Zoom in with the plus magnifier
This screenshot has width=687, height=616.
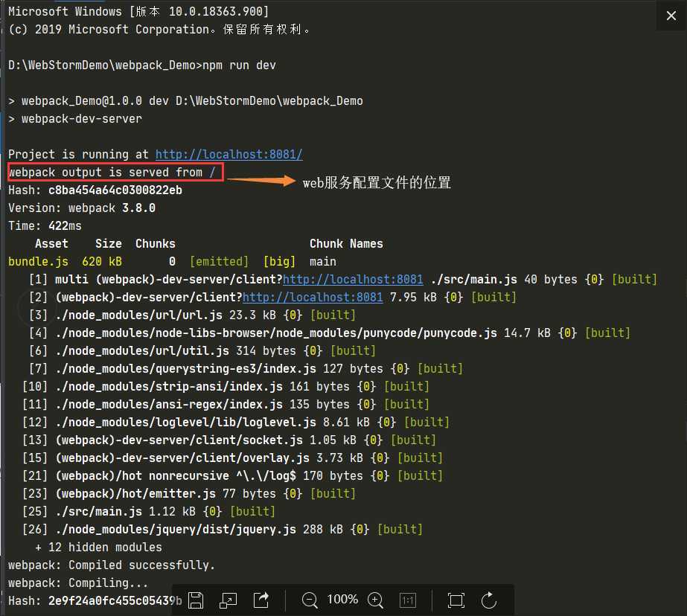coord(375,600)
